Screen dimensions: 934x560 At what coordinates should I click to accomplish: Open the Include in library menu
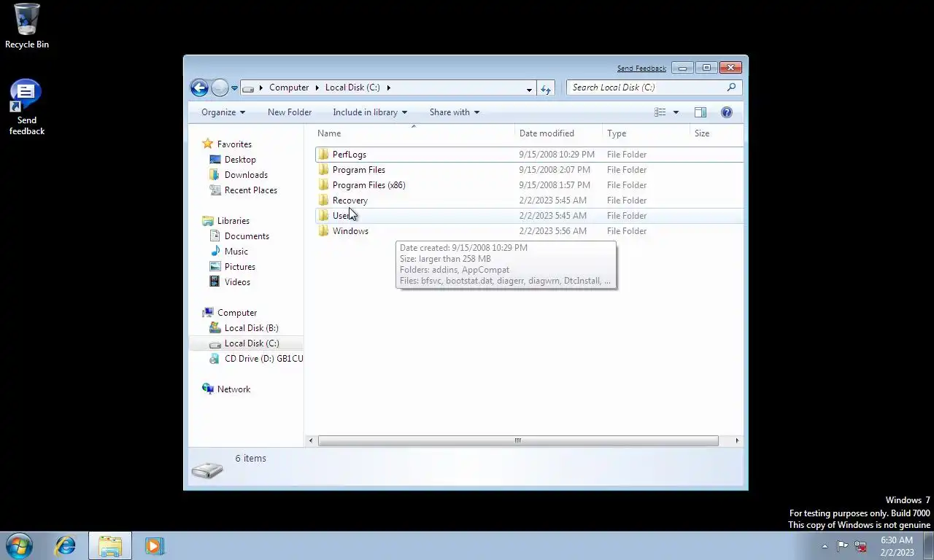(370, 112)
